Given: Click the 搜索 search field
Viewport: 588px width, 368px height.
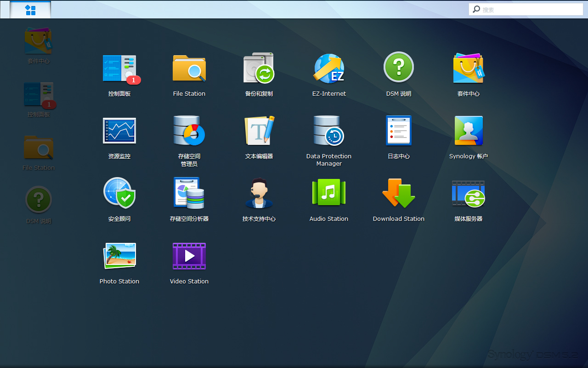Looking at the screenshot, I should pos(531,9).
